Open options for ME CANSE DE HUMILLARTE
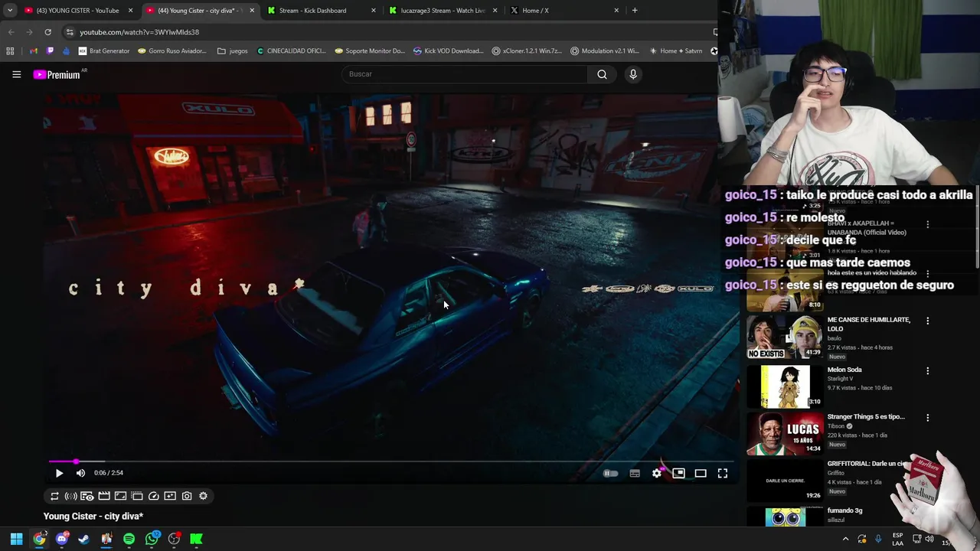 click(927, 321)
